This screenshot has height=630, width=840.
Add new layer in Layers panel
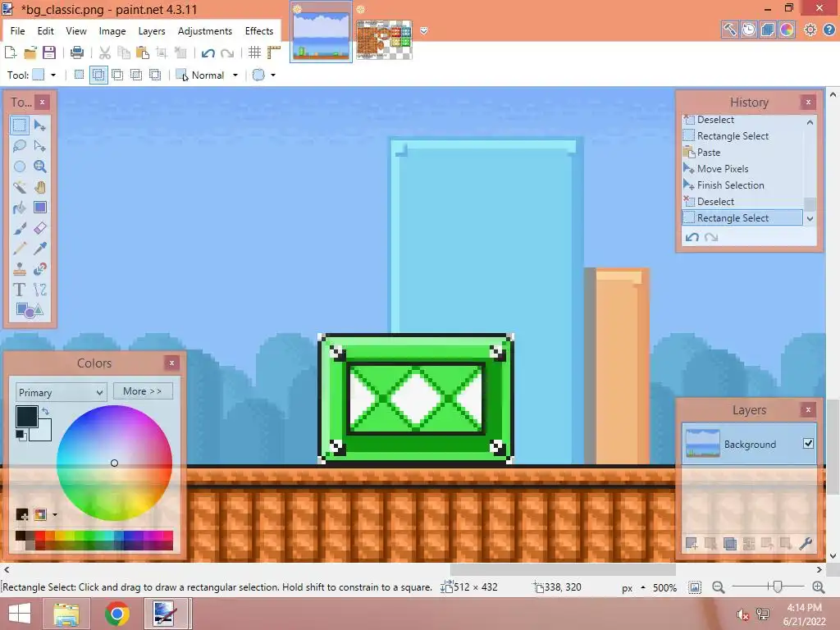point(692,544)
